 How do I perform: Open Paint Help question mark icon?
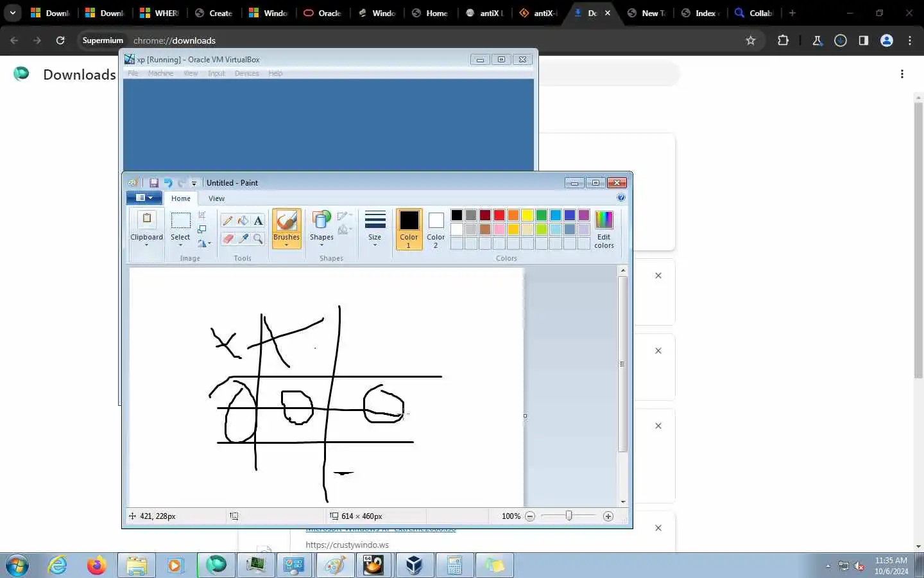pos(621,198)
